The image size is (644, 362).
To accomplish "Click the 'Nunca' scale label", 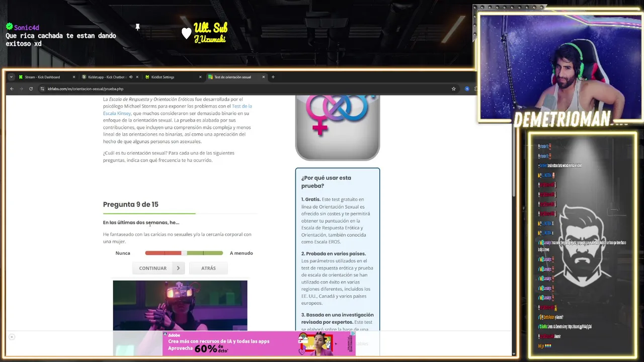I will [x=123, y=253].
